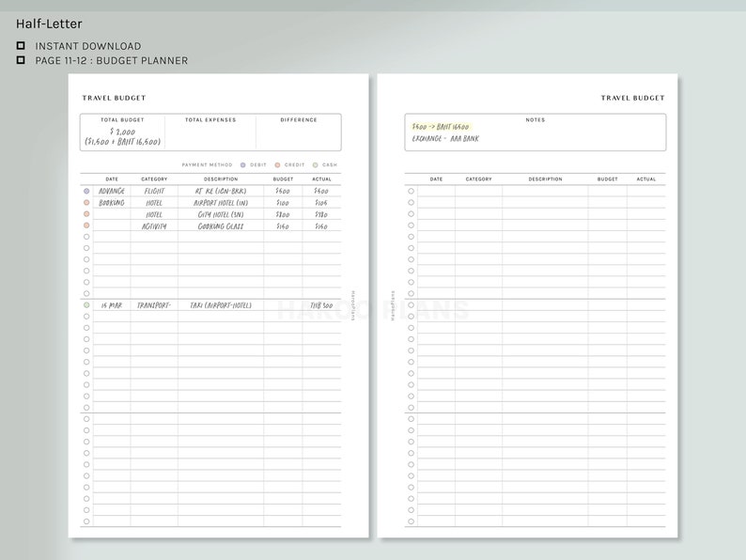Viewport: 746px width, 560px height.
Task: Click the ADVANCE date entry
Action: tap(112, 191)
